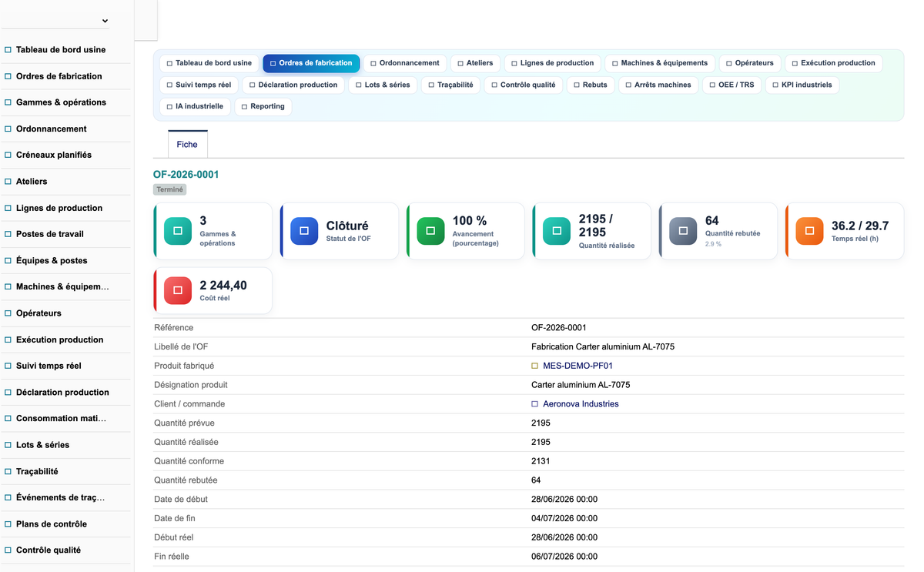The image size is (924, 572).
Task: Click the OF-2026-0001 page title
Action: (x=186, y=175)
